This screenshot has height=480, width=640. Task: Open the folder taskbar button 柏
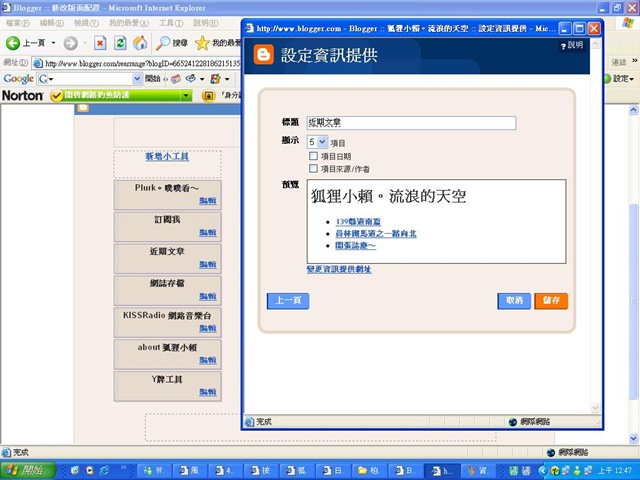click(370, 471)
